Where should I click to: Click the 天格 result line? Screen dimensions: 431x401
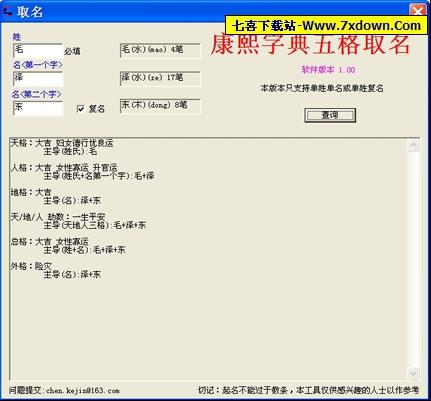click(62, 143)
